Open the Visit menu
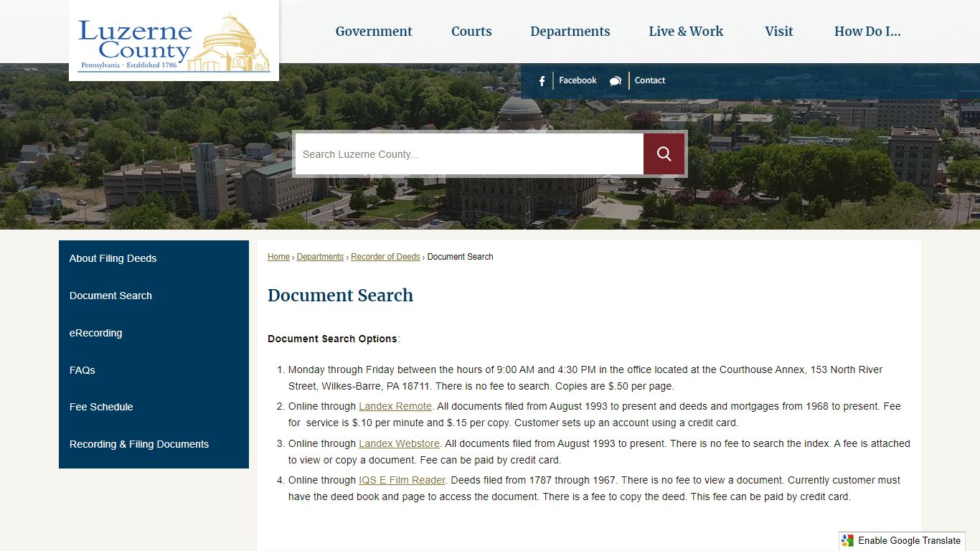The width and height of the screenshot is (980, 551). tap(779, 32)
